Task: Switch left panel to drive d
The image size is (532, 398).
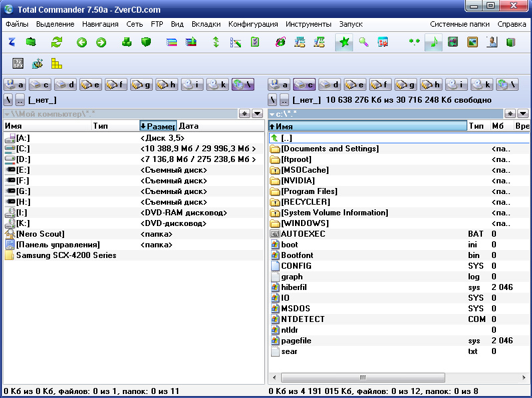Action: (x=65, y=85)
